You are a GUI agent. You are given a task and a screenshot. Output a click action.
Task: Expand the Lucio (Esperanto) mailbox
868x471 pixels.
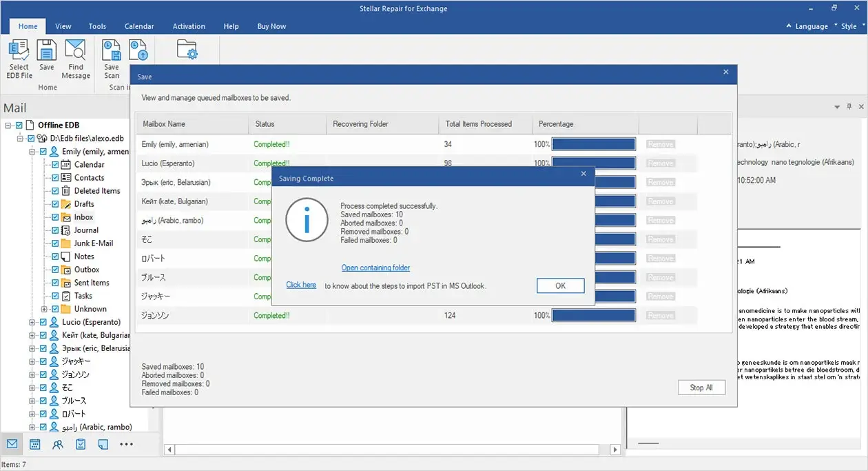[x=32, y=322]
